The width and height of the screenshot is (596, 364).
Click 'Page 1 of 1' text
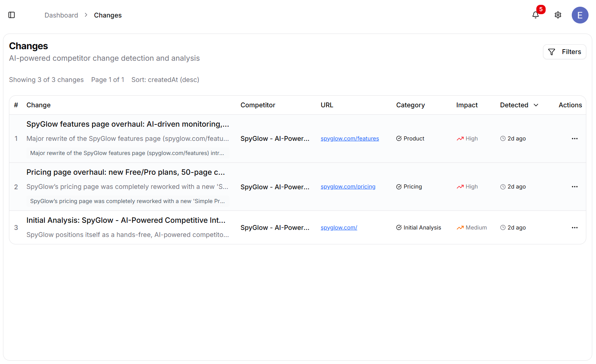coord(108,80)
